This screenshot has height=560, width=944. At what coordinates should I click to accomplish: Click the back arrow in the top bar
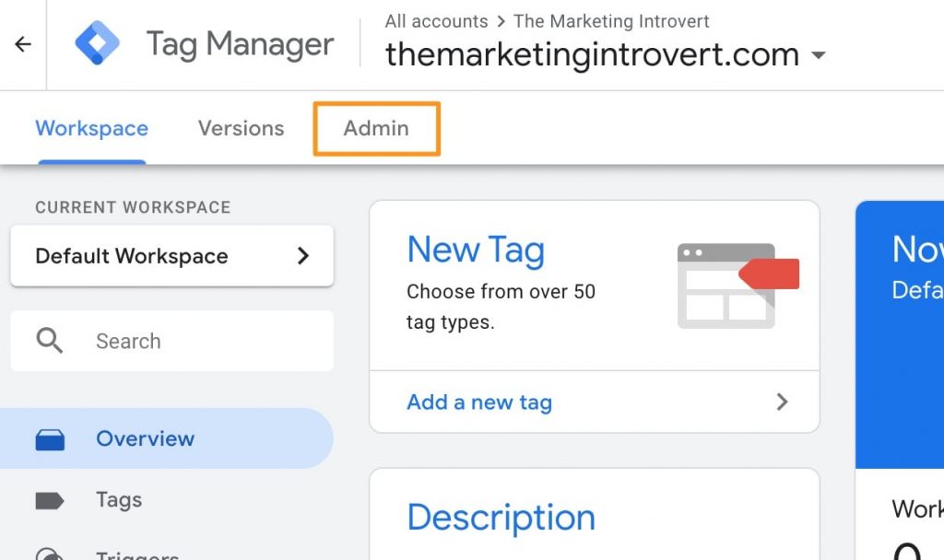22,43
